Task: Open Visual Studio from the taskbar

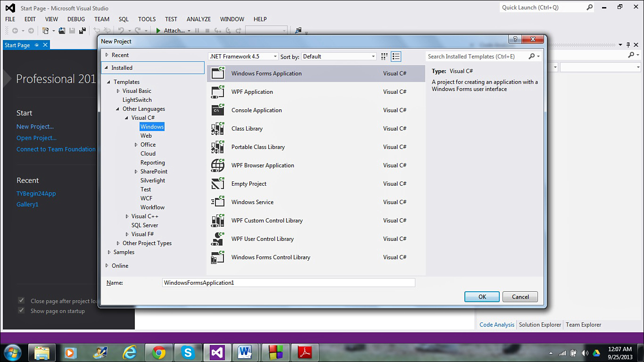Action: click(x=217, y=353)
